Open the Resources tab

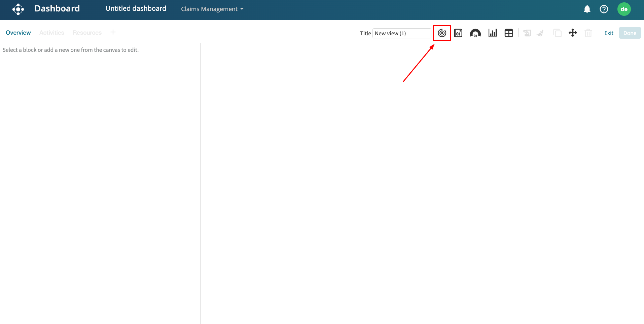[x=87, y=33]
